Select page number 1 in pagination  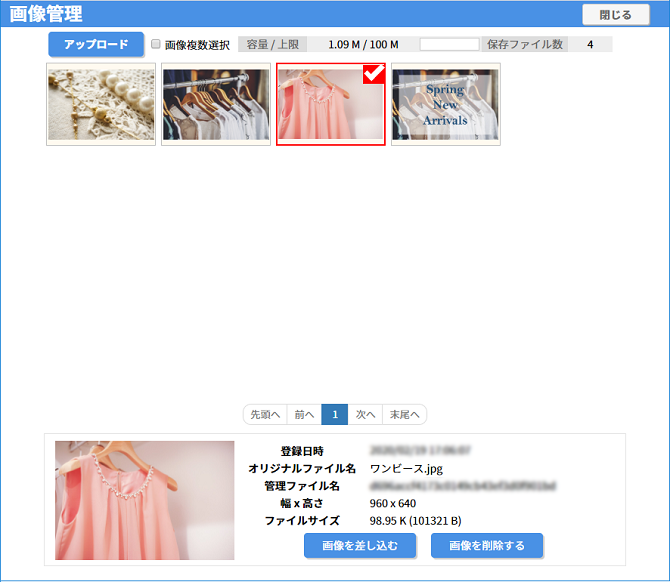tap(335, 414)
